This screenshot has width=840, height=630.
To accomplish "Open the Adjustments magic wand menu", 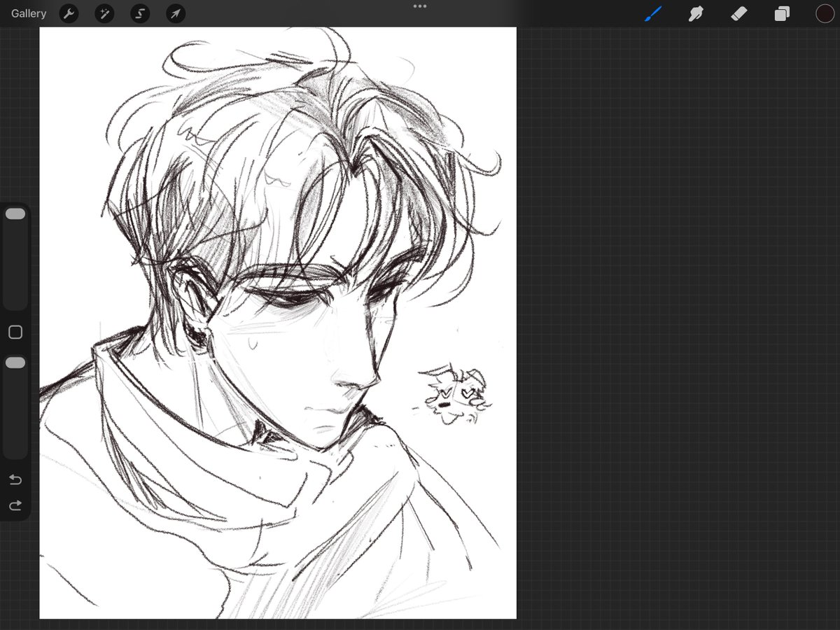I will [x=104, y=13].
